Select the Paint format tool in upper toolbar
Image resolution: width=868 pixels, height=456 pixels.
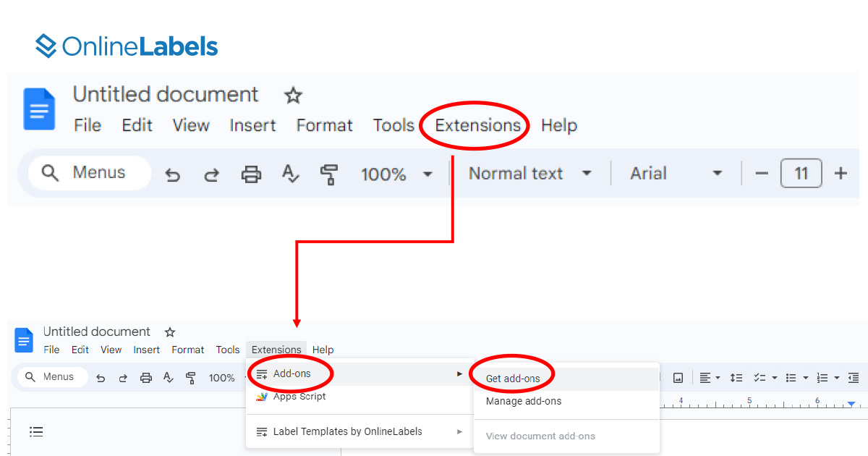point(329,174)
